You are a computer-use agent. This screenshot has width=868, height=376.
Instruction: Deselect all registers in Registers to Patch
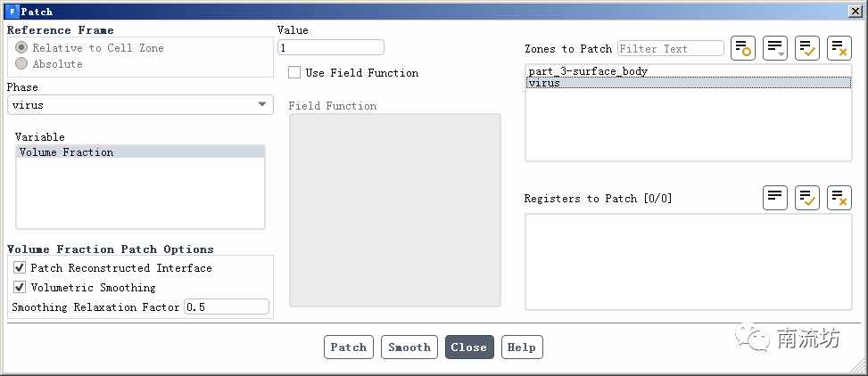pos(839,198)
